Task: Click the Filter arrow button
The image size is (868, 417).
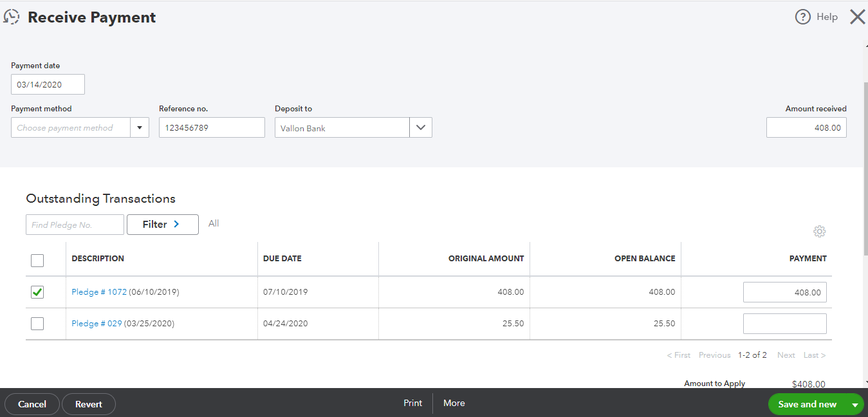Action: [162, 225]
